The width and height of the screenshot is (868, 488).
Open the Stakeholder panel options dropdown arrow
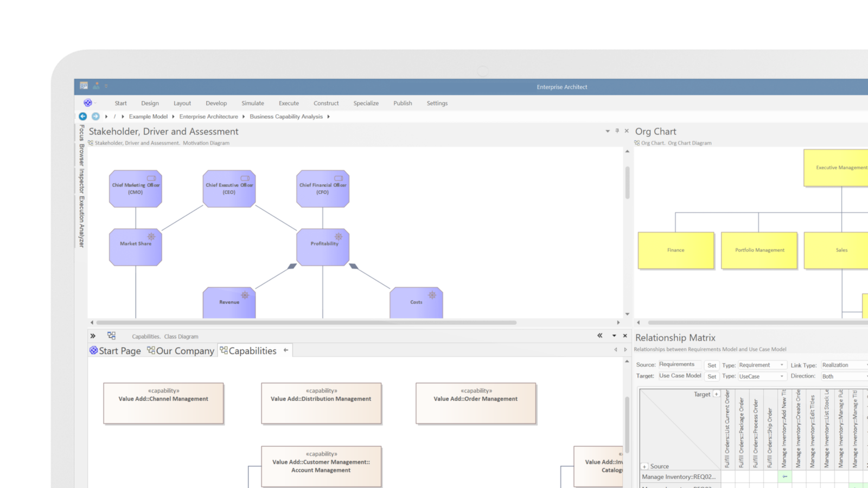coord(607,131)
